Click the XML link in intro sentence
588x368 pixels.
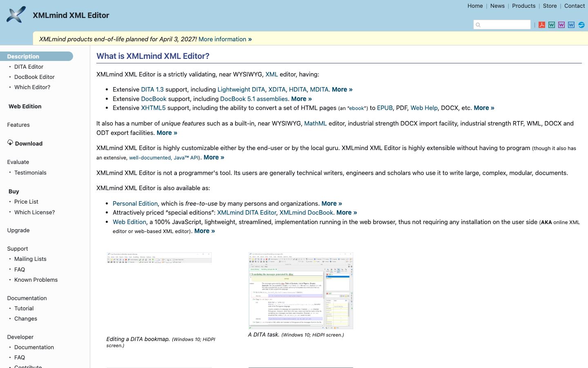[272, 74]
